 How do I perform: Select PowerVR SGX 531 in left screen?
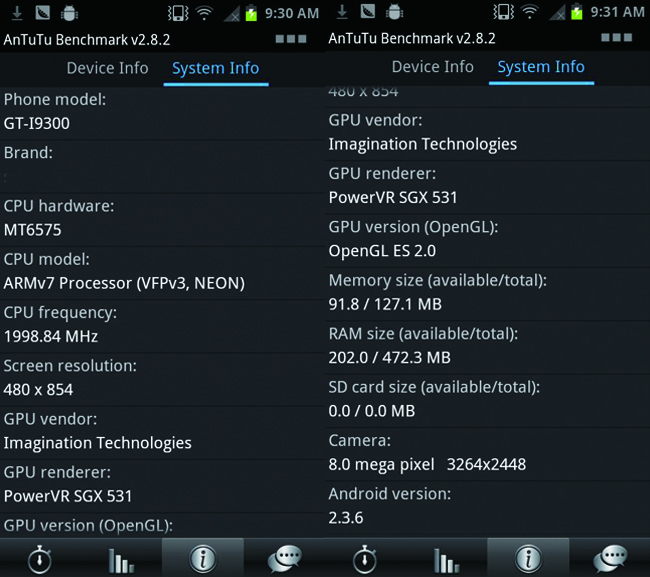click(x=68, y=496)
